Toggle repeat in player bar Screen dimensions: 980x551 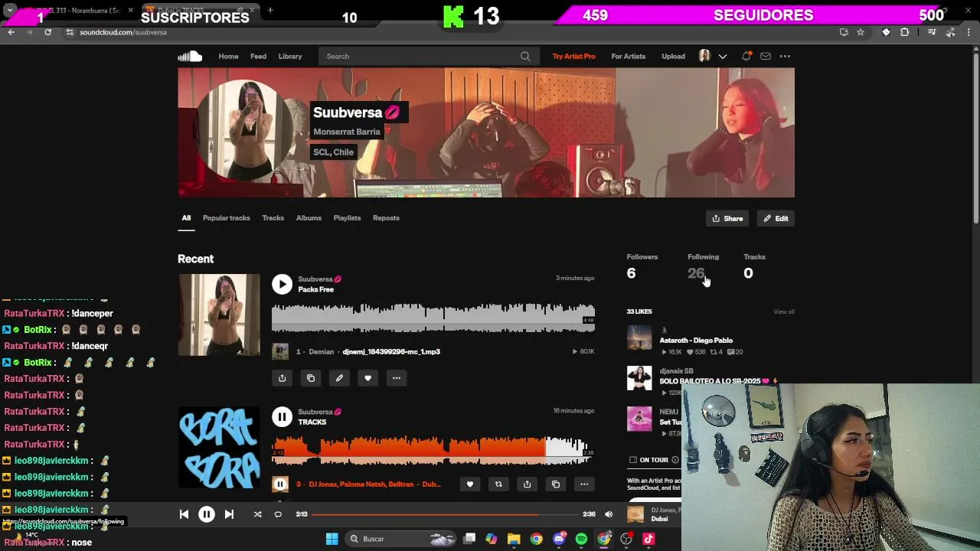point(278,514)
